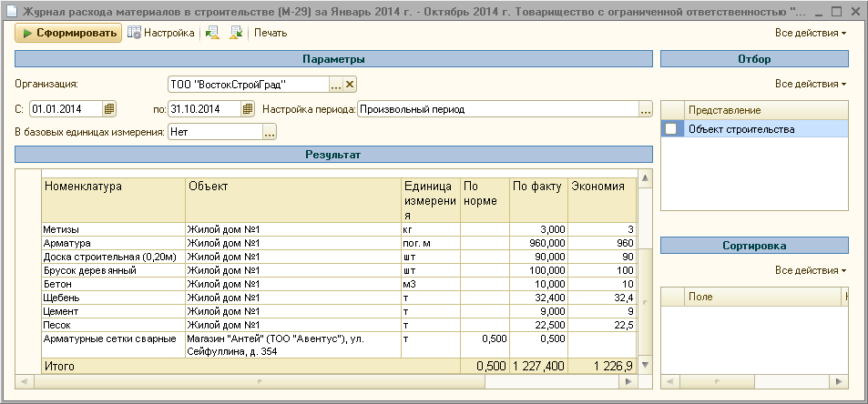This screenshot has height=404, width=868.
Task: Click the Единица измерения column header
Action: click(431, 199)
